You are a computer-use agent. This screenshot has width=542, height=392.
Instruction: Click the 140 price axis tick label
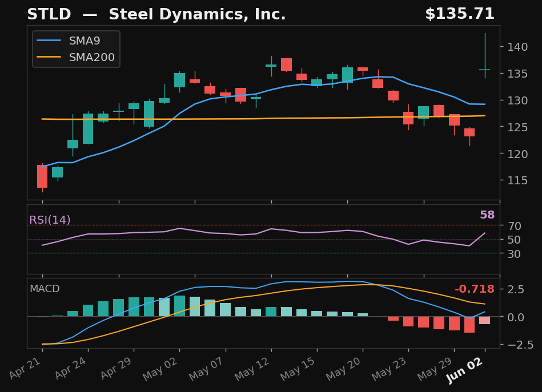517,47
